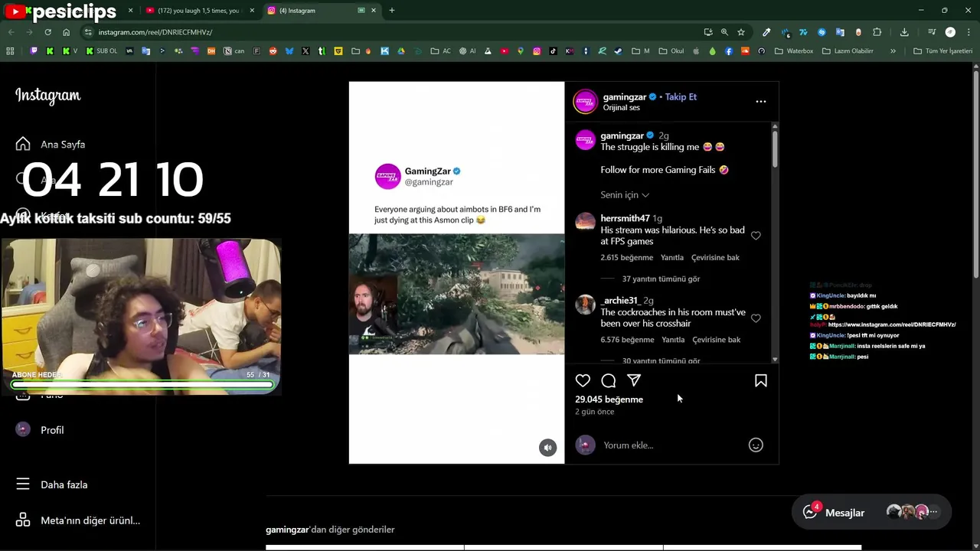980x551 pixels.
Task: Open the media controls toolbar icon
Action: 932,32
